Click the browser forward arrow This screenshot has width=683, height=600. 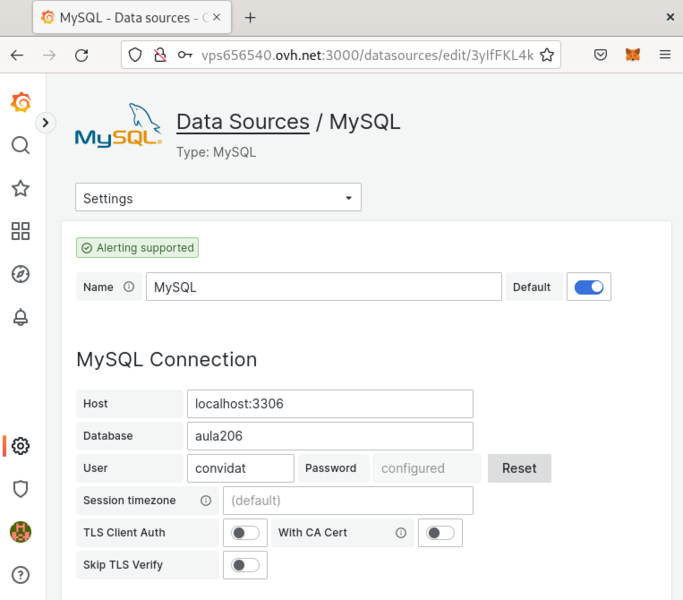click(49, 55)
